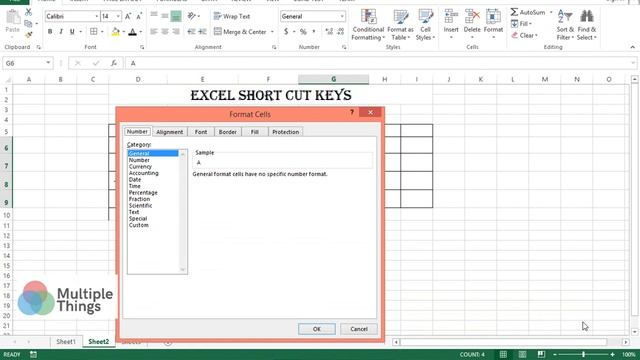
Task: Select column G header
Action: [333, 79]
